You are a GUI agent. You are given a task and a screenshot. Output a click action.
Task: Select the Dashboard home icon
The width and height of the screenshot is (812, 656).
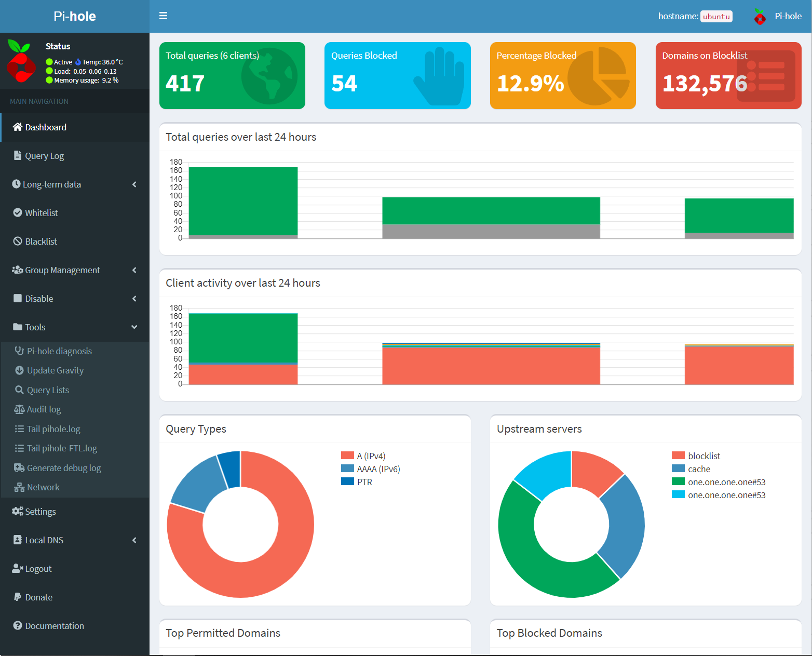coord(17,127)
